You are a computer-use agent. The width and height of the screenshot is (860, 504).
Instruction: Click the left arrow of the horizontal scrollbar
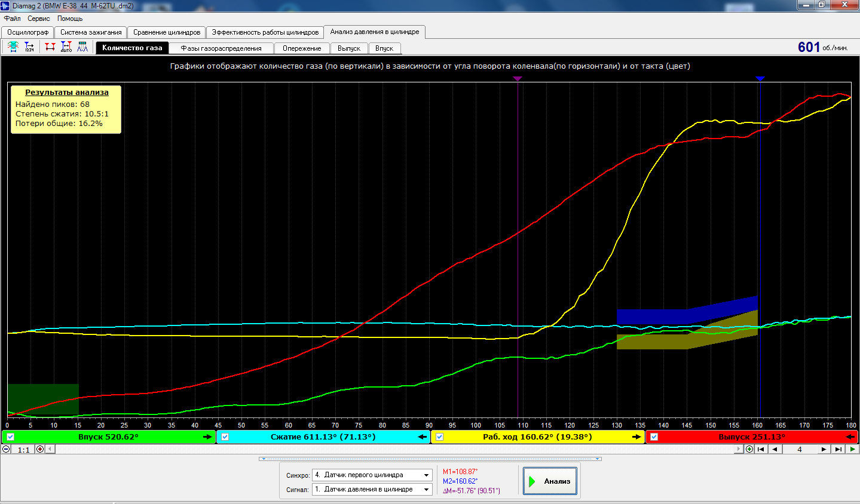pos(50,449)
